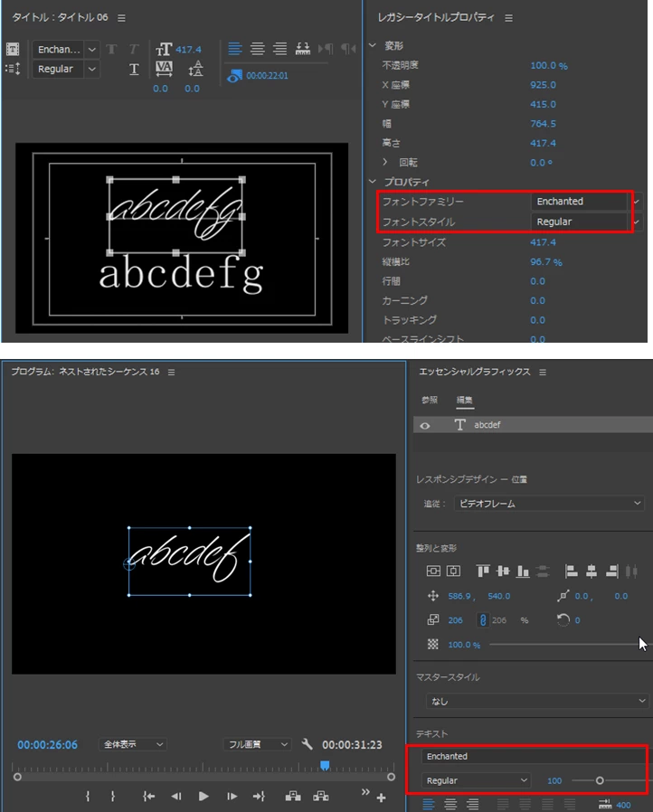The height and width of the screenshot is (812, 653).
Task: Align layer vertical centers
Action: point(503,571)
